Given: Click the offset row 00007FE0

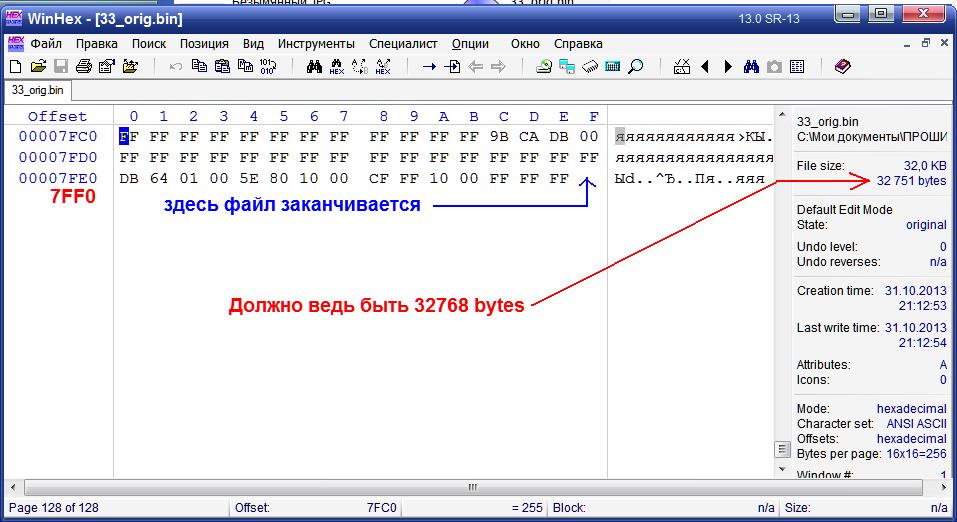Looking at the screenshot, I should click(58, 178).
